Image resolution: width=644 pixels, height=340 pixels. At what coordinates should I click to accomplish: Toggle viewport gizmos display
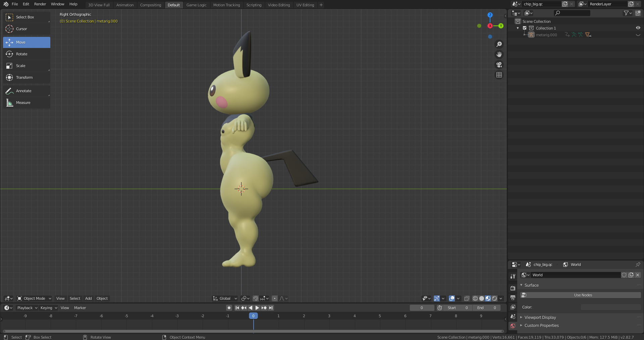point(436,298)
